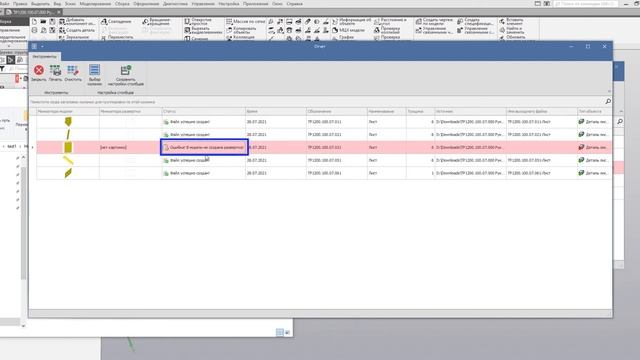Click the date cell in the second row
This screenshot has width=640, height=360.
pos(276,134)
